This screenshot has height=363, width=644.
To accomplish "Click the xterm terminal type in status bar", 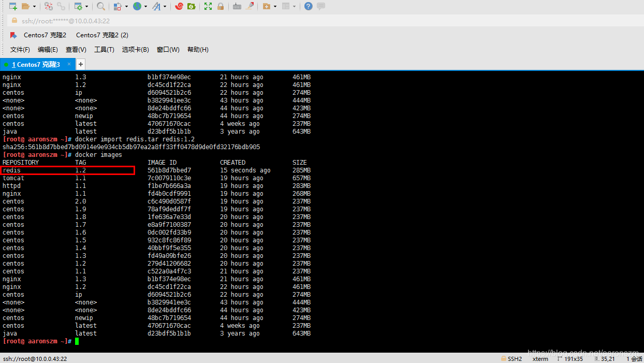I will pyautogui.click(x=540, y=358).
